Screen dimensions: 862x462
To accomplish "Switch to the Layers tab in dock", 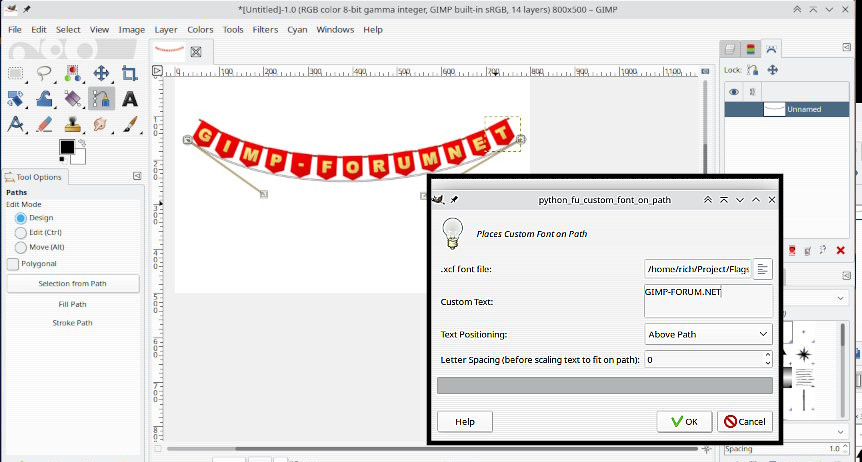I will click(x=730, y=49).
